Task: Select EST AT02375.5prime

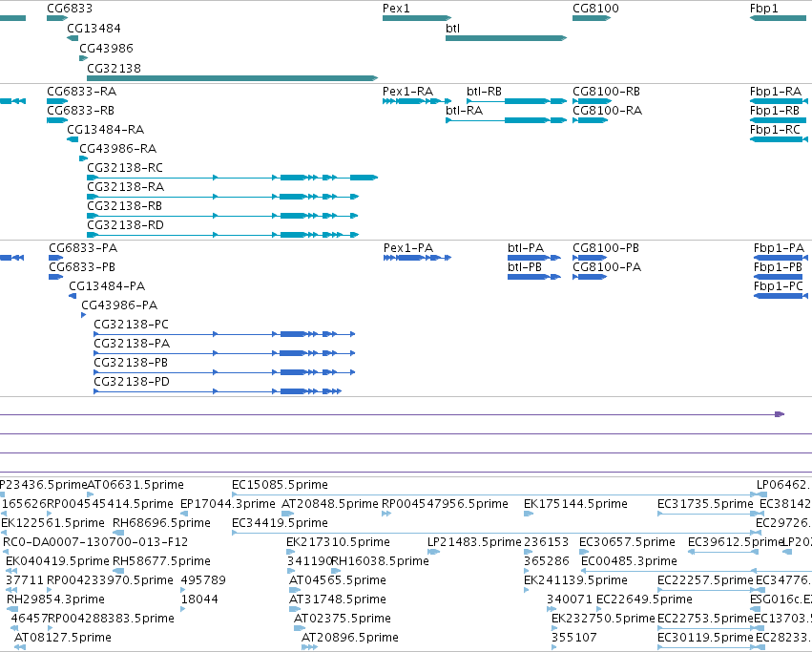Action: click(x=300, y=628)
